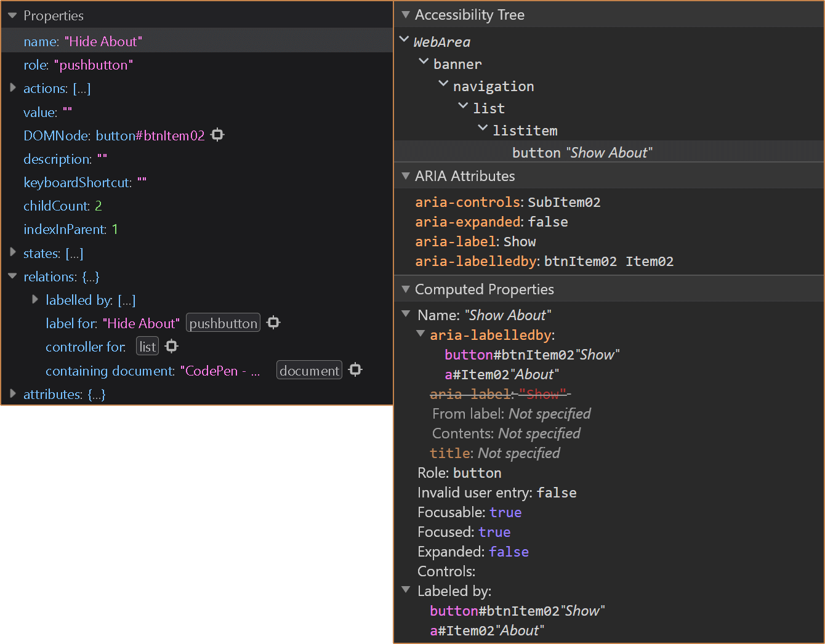Collapse the computed Name row
The height and width of the screenshot is (644, 825).
(406, 314)
